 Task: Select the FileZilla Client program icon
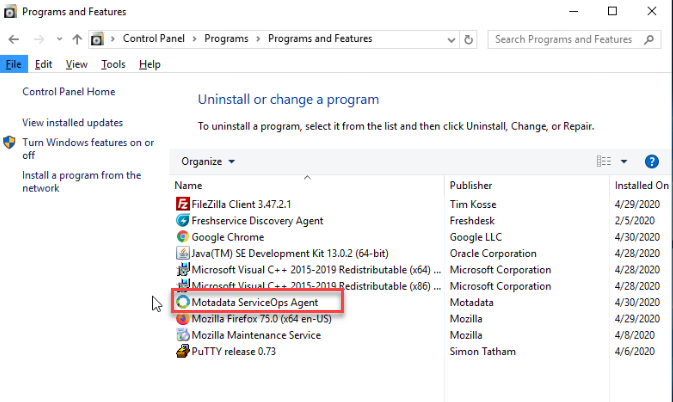(x=182, y=204)
